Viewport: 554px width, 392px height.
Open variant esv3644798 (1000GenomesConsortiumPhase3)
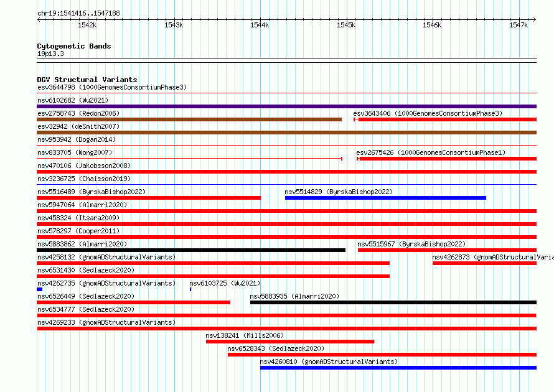click(x=112, y=87)
